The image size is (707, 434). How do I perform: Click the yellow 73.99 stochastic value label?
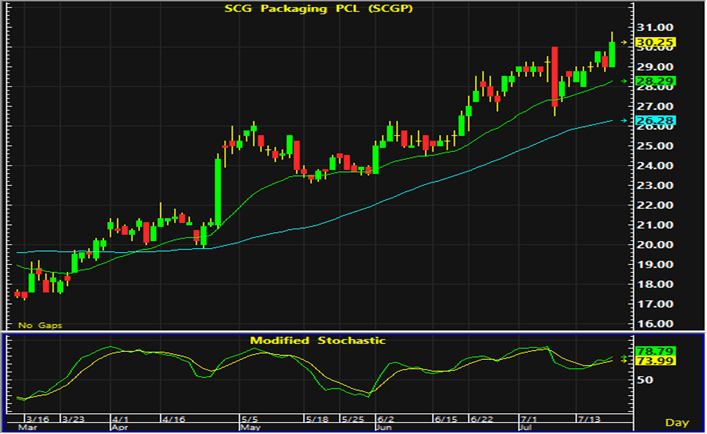tap(655, 361)
